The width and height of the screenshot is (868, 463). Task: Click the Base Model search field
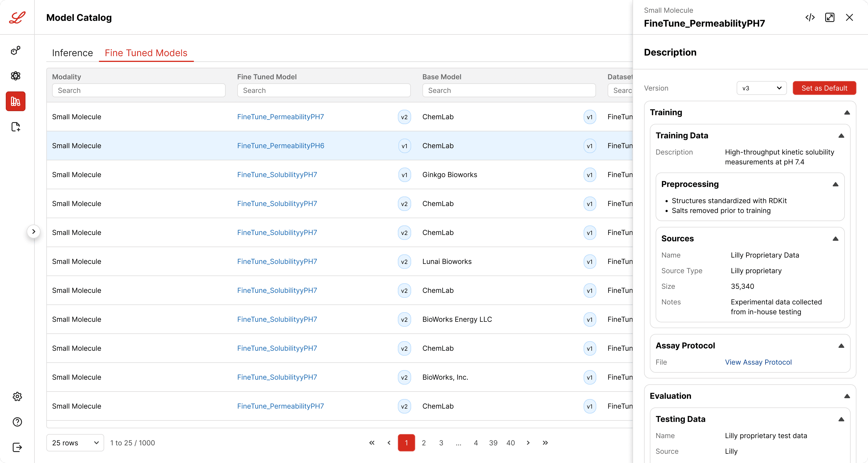coord(509,90)
